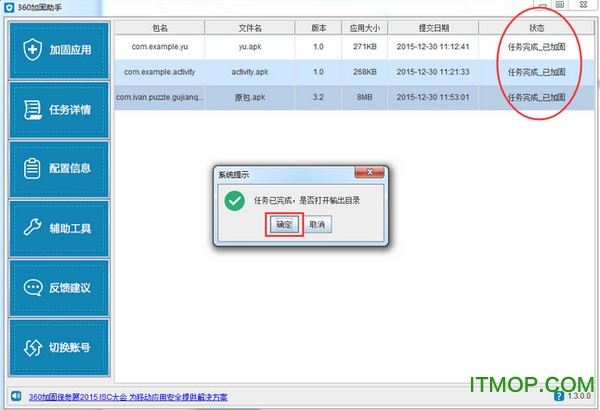Click the date 2015-12-30 11:53:01 cell
Screen dimensions: 600x410
pyautogui.click(x=433, y=97)
